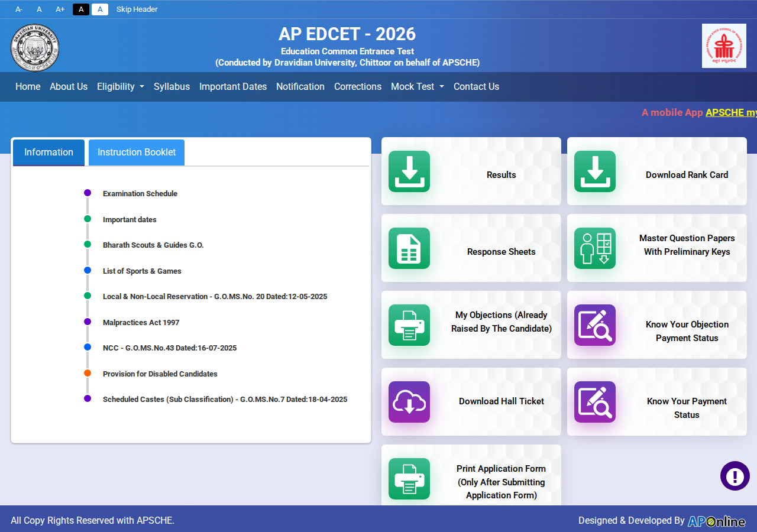Reset font size with normal A button
Viewport: 757px width, 532px height.
tap(39, 9)
